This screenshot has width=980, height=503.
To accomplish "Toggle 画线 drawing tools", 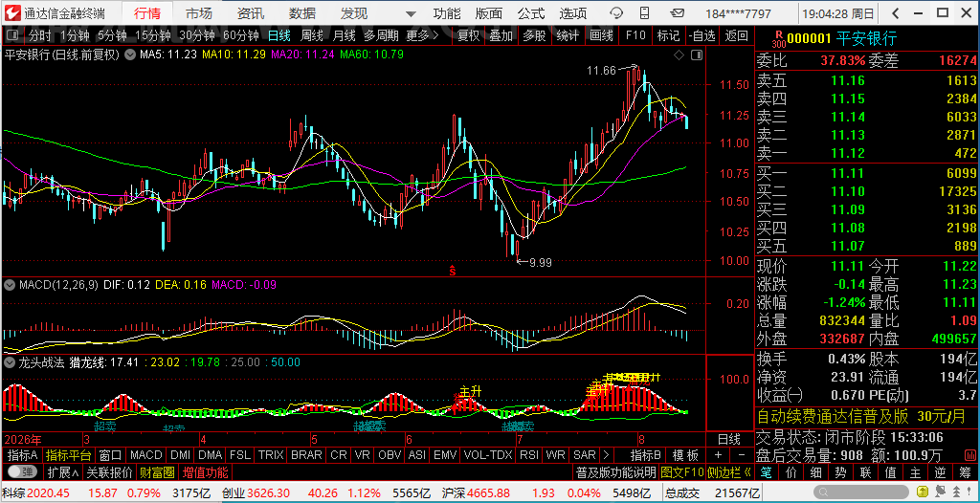I will click(601, 35).
